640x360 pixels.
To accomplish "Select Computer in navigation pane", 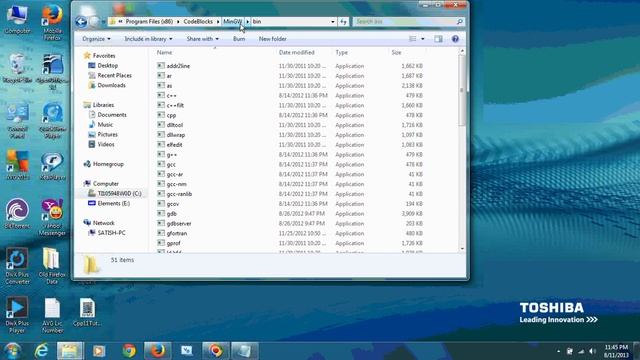I will (105, 184).
